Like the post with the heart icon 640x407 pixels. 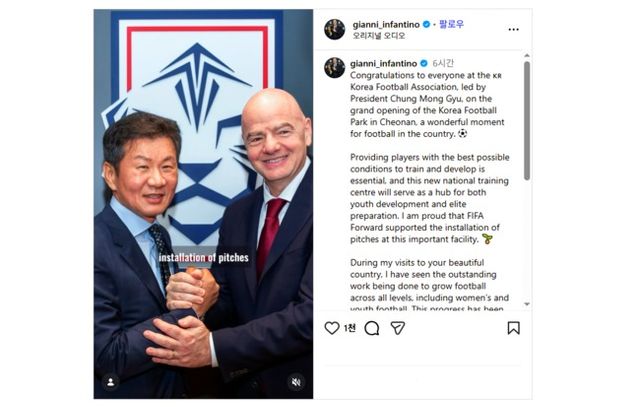click(332, 328)
